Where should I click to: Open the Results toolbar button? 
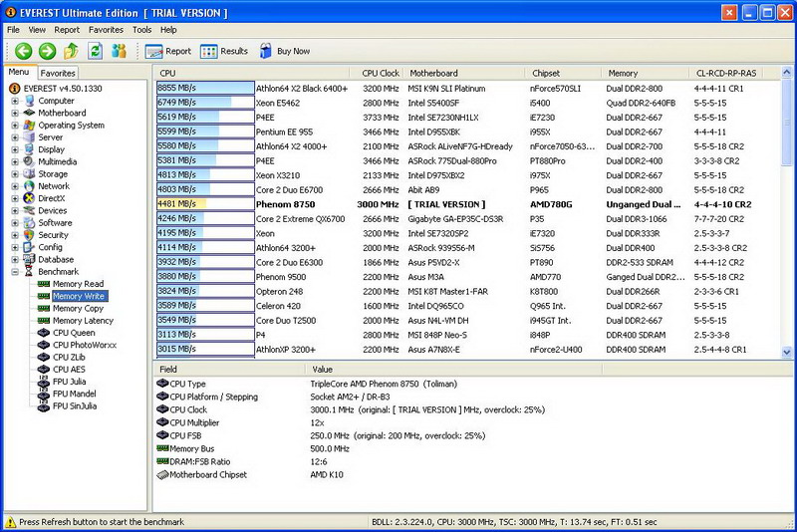224,52
